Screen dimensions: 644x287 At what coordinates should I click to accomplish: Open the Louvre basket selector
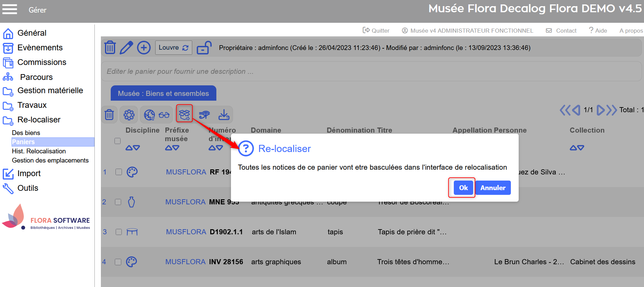173,48
